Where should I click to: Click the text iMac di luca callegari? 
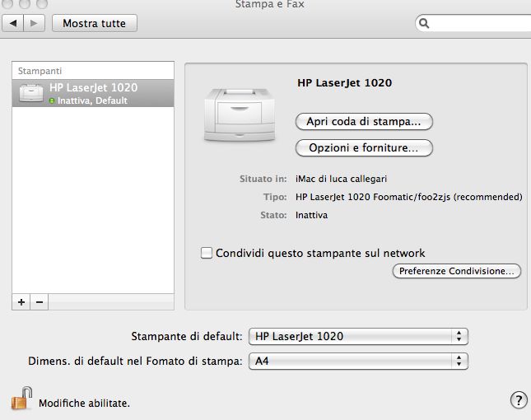tap(341, 179)
